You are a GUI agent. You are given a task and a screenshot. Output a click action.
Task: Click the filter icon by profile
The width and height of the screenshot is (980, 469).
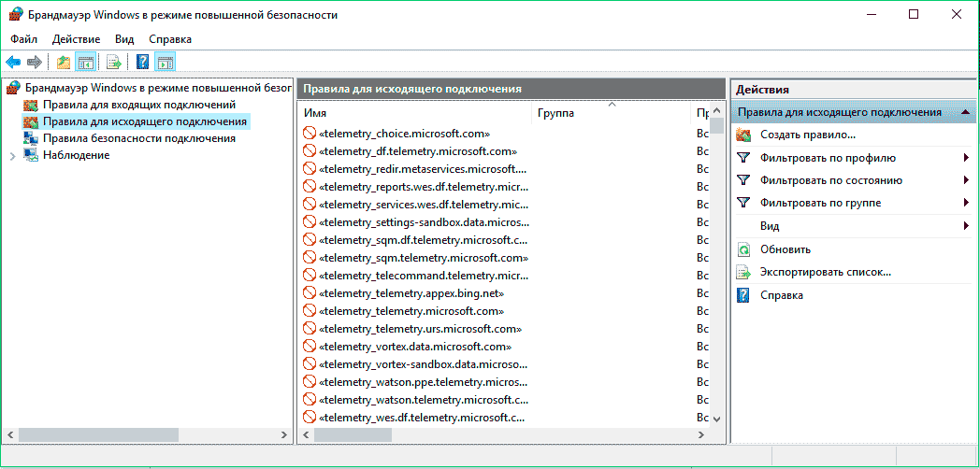pyautogui.click(x=743, y=158)
